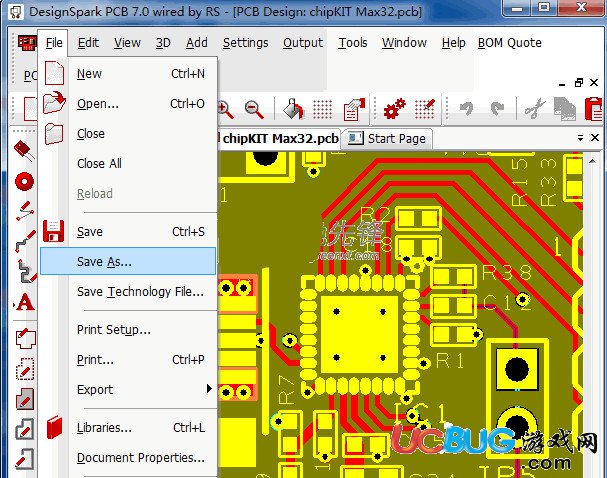Choose New from the File menu
The width and height of the screenshot is (607, 478).
[x=128, y=74]
